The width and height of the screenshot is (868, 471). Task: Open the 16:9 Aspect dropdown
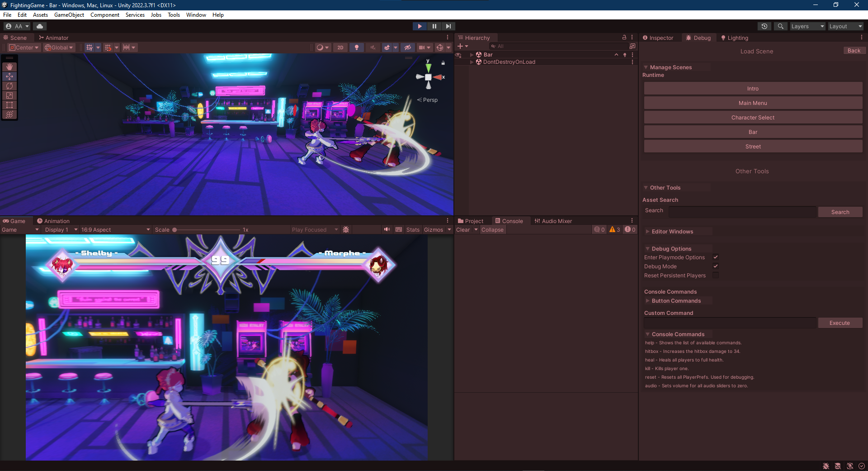(115, 230)
